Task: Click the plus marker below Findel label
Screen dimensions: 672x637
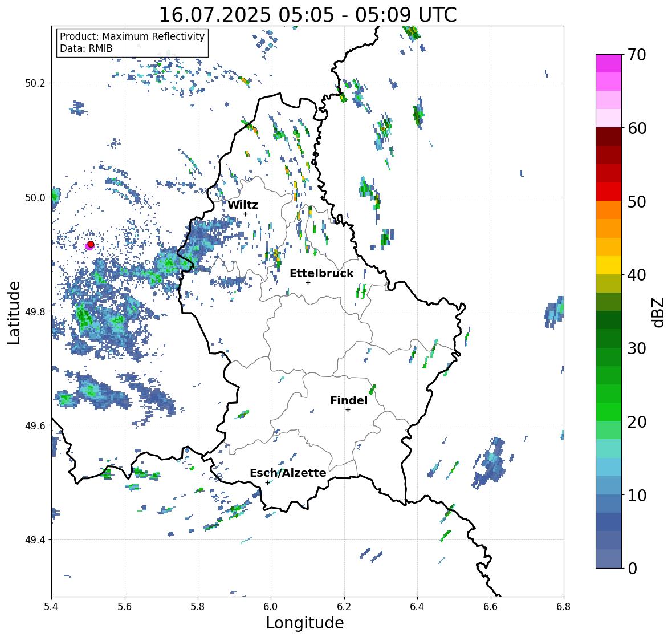Action: point(348,410)
